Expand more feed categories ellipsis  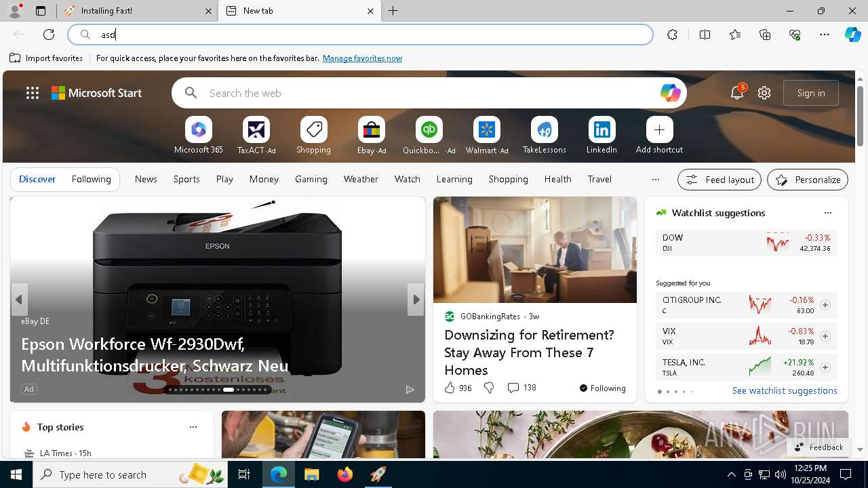(x=655, y=180)
